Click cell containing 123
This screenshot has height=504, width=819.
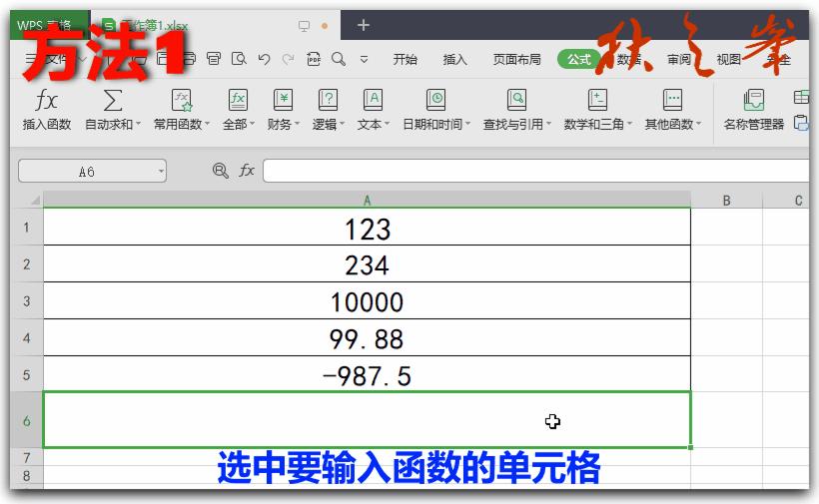click(368, 227)
